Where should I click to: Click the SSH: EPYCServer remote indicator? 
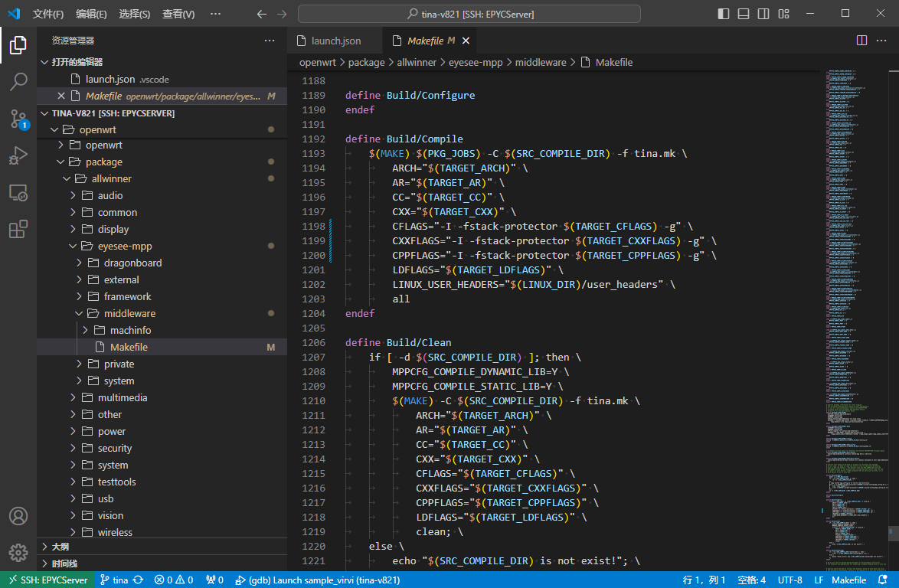point(46,580)
